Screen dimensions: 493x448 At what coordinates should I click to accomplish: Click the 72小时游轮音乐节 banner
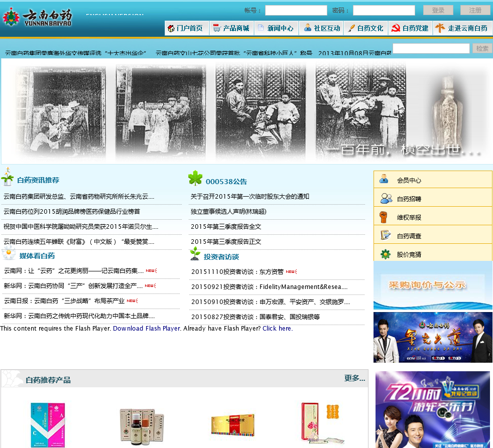pyautogui.click(x=433, y=410)
